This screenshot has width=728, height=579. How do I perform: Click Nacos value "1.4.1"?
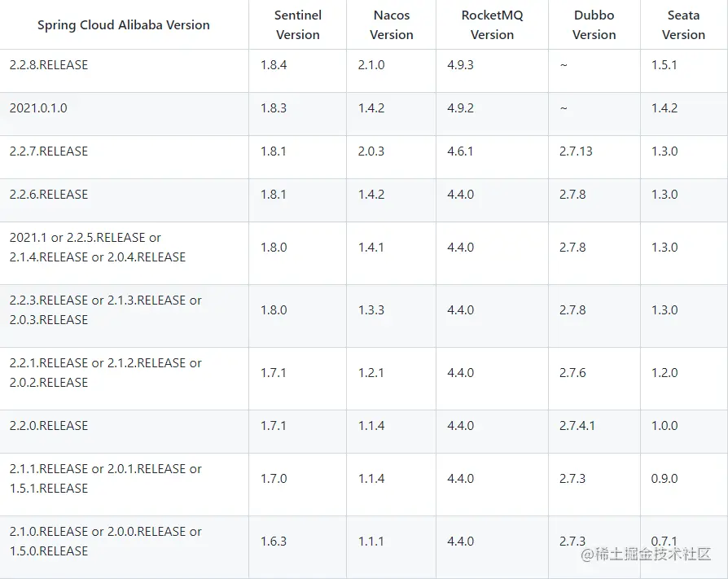click(371, 248)
